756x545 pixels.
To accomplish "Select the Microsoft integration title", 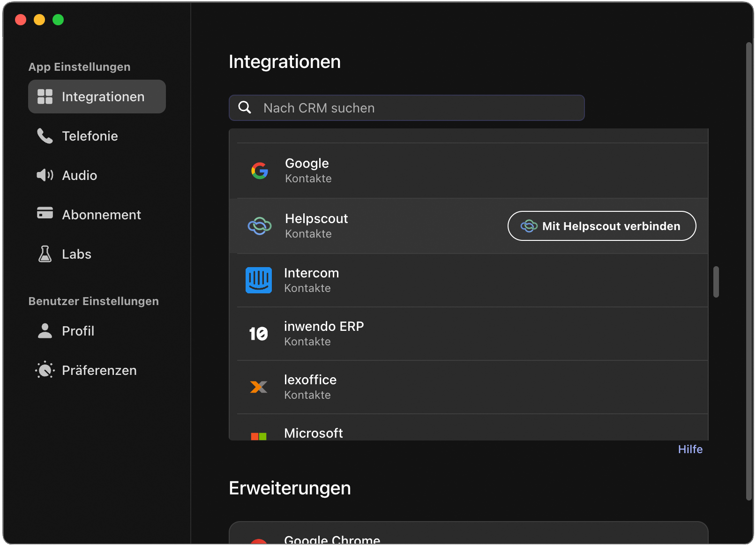I will pyautogui.click(x=314, y=433).
